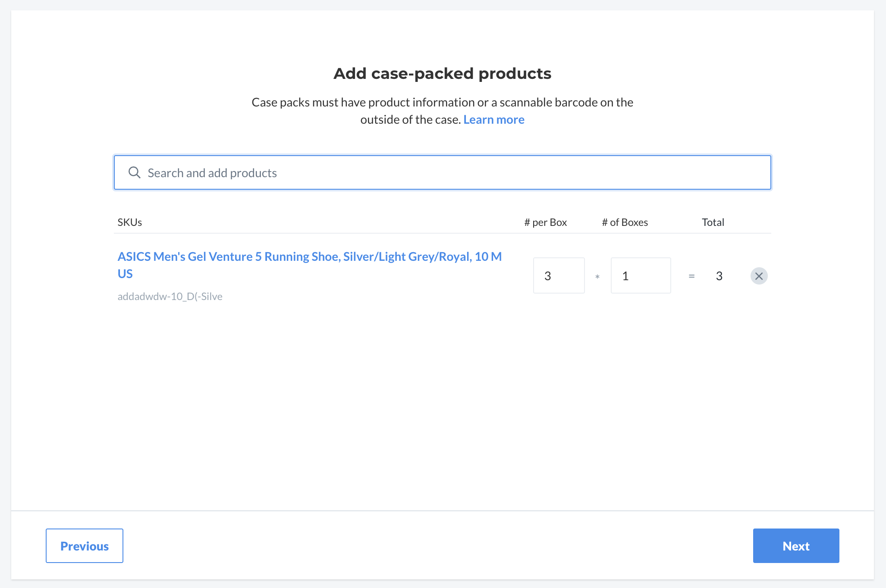Remove the ASICS shoe row with X icon
Image resolution: width=886 pixels, height=588 pixels.
click(759, 276)
